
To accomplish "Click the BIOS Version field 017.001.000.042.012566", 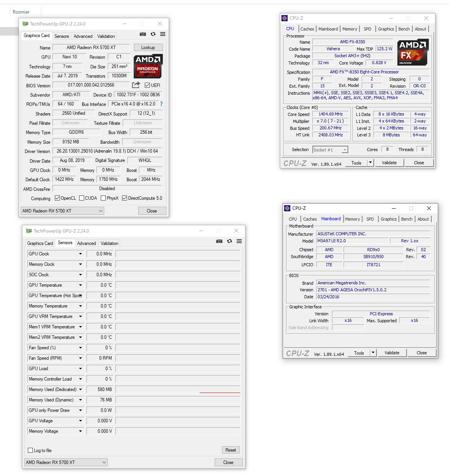I will pyautogui.click(x=91, y=85).
